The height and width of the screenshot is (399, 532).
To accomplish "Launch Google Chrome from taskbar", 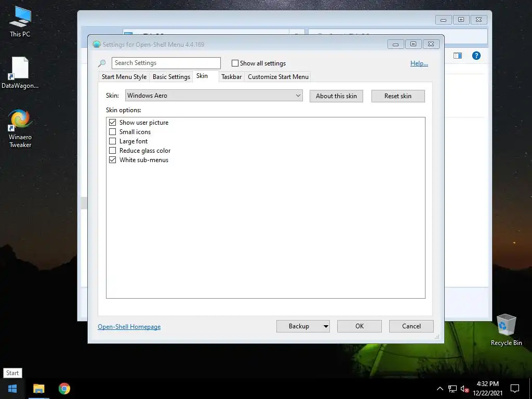I will pyautogui.click(x=64, y=389).
